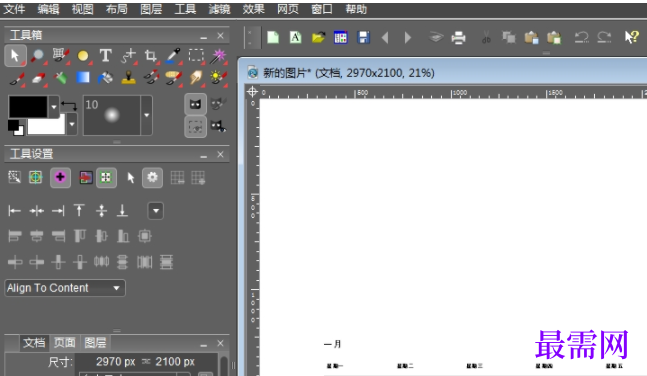Image resolution: width=647 pixels, height=376 pixels.
Task: Select the Text tool (T)
Action: [x=106, y=55]
